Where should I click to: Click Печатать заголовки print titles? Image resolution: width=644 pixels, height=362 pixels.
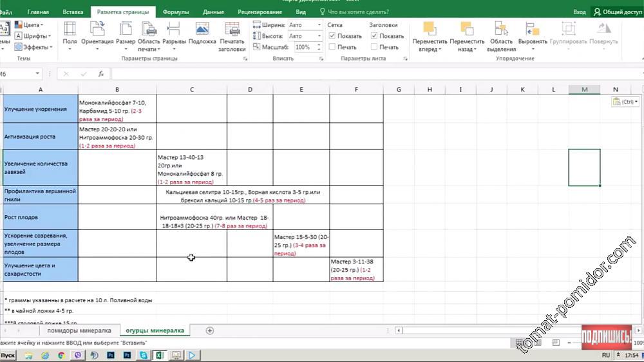click(x=232, y=36)
